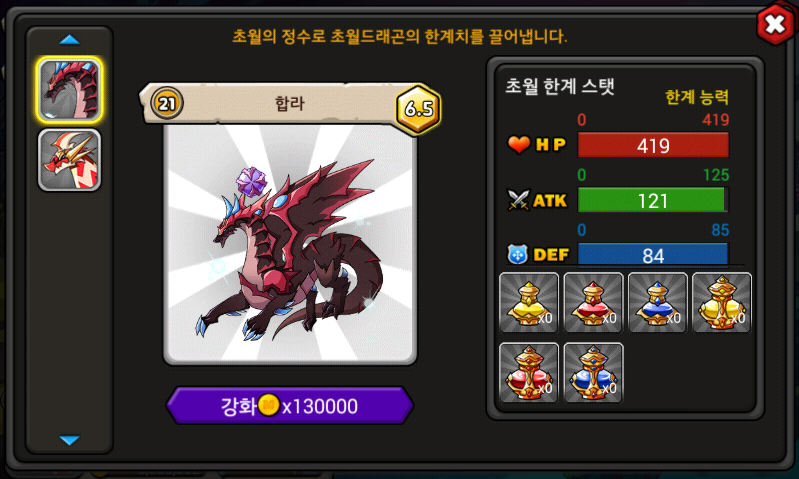Screen dimensions: 799x479
Task: Click the blue DEF bar showing 84
Action: point(653,254)
